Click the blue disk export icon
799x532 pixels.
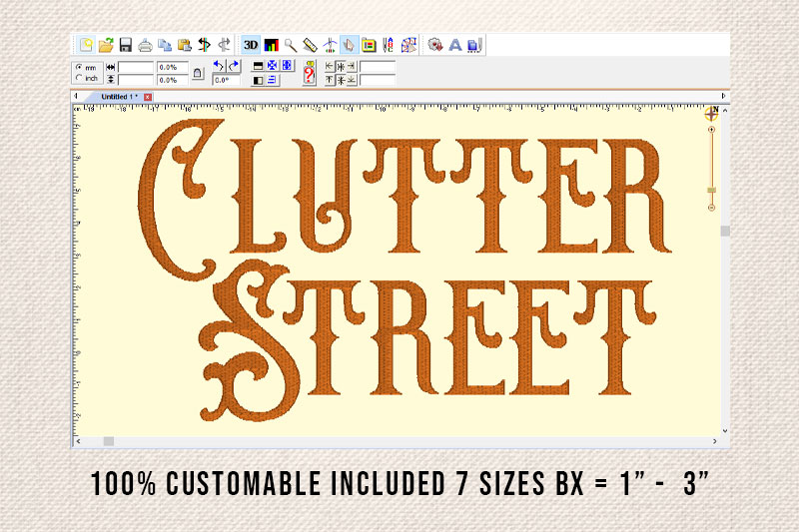[474, 45]
